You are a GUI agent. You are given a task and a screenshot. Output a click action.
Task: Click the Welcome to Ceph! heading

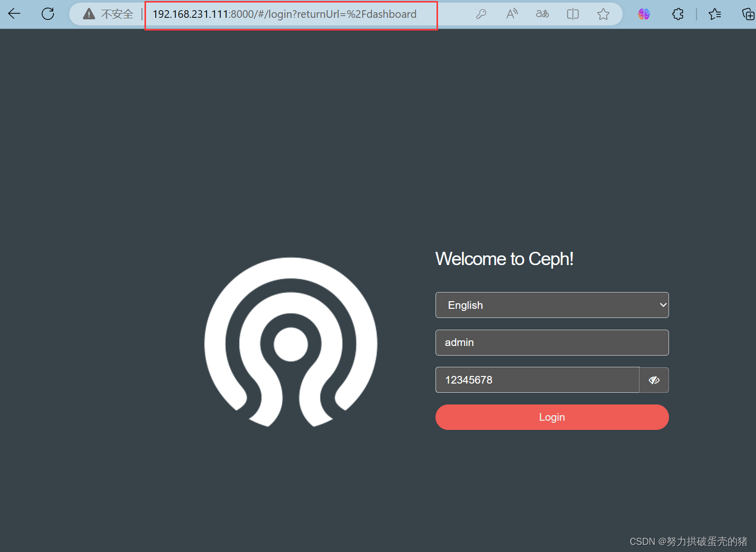tap(505, 259)
